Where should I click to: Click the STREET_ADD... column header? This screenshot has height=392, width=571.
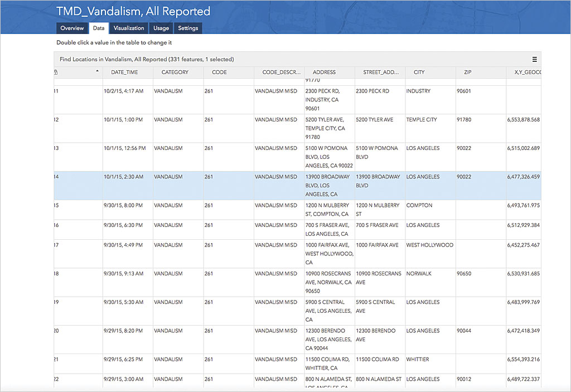(x=381, y=72)
